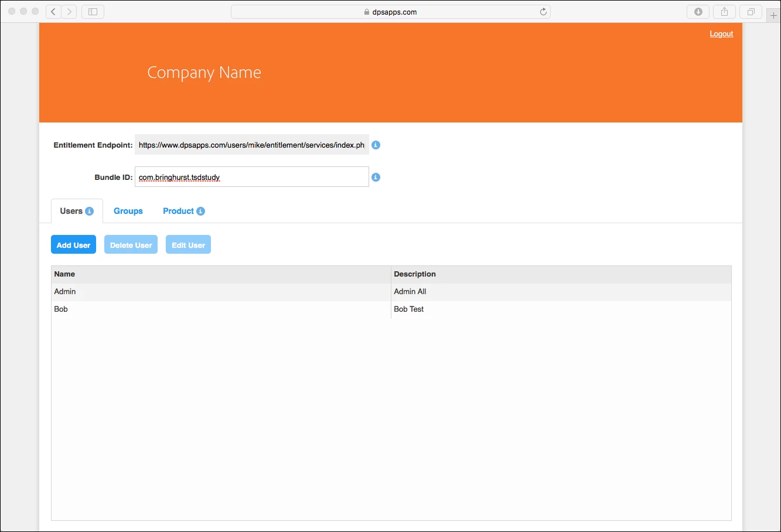Switch to the Product tab

pos(178,211)
